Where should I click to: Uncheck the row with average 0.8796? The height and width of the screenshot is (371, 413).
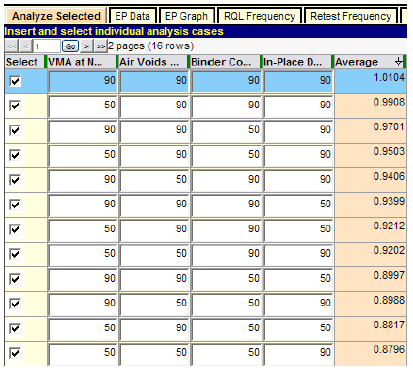[15, 353]
